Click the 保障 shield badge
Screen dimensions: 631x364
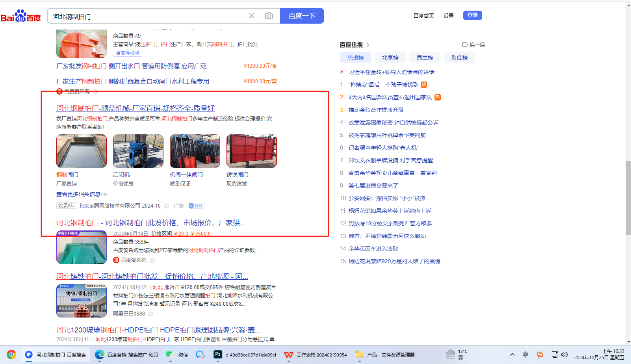tap(196, 206)
